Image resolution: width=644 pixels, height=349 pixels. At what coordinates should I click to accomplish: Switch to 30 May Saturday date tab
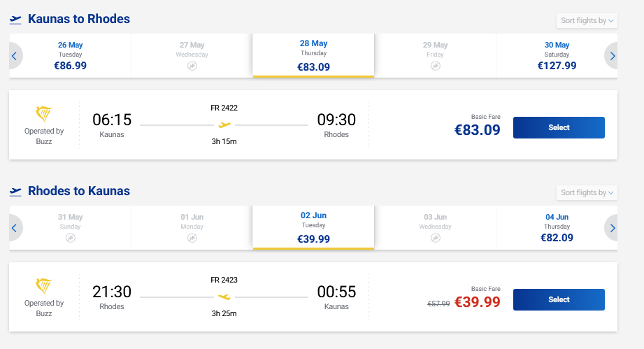click(557, 55)
